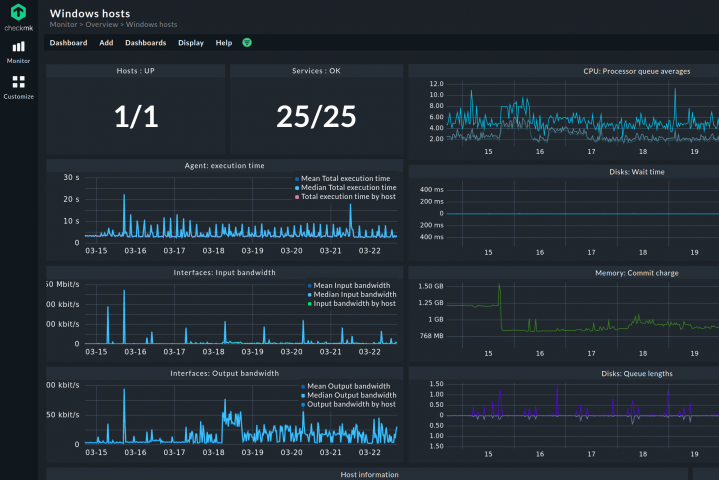Viewport: 719px width, 480px height.
Task: Toggle Median Input bandwidth legend entry
Action: coord(354,294)
